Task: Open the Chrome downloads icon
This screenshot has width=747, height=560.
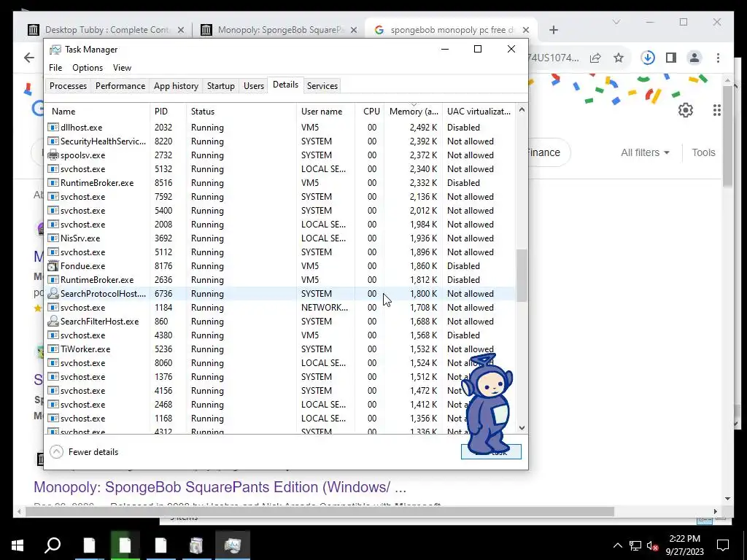Action: tap(648, 58)
